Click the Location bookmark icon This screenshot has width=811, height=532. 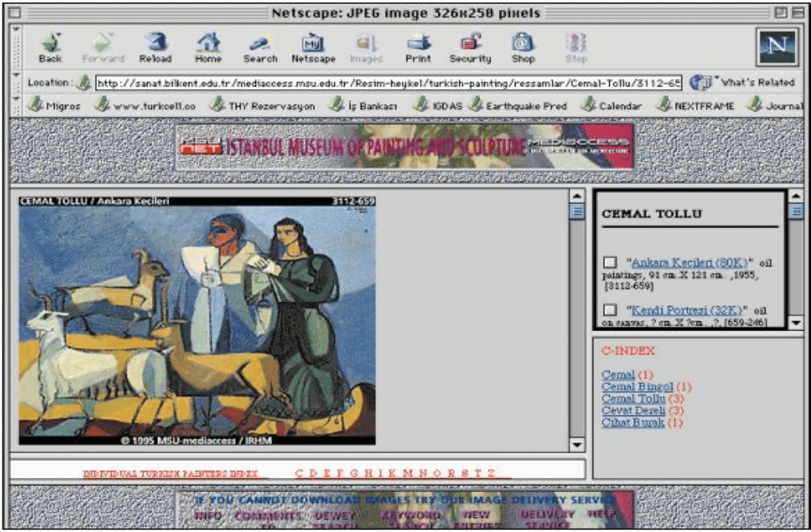[84, 82]
